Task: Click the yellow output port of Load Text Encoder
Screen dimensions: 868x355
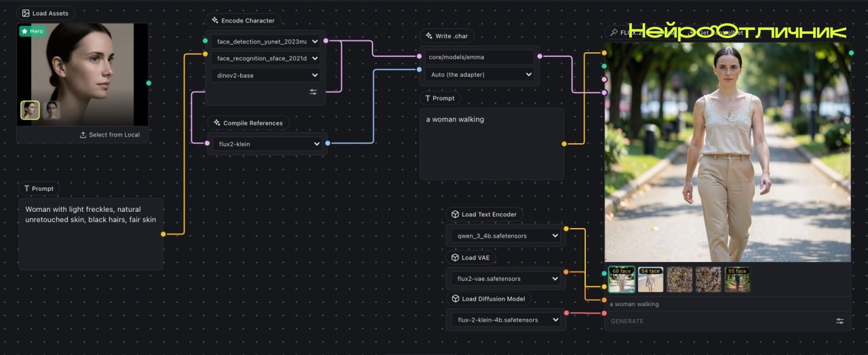Action: coord(566,229)
